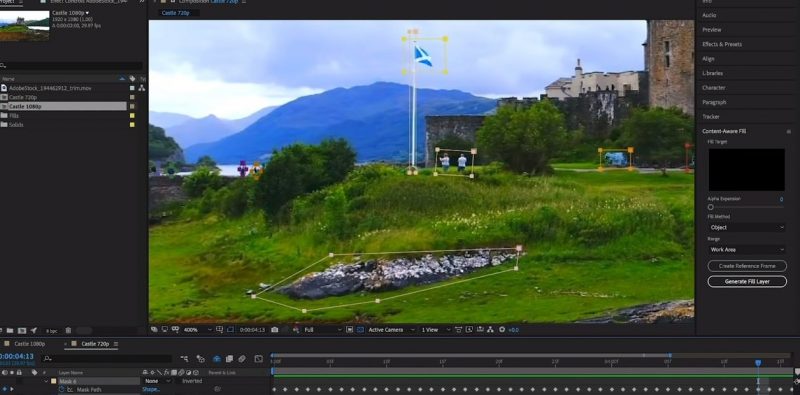The image size is (800, 395).
Task: Click the pixel aspect ratio correction icon
Action: click(x=459, y=330)
